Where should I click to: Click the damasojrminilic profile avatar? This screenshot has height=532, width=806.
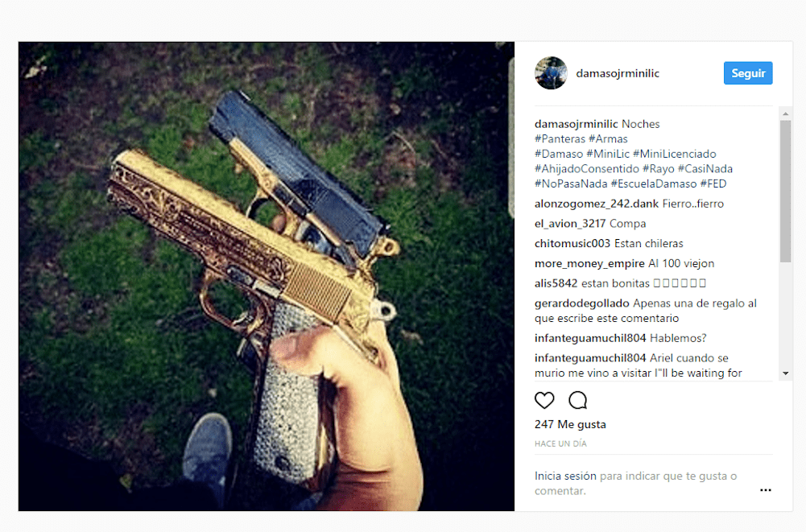coord(551,73)
